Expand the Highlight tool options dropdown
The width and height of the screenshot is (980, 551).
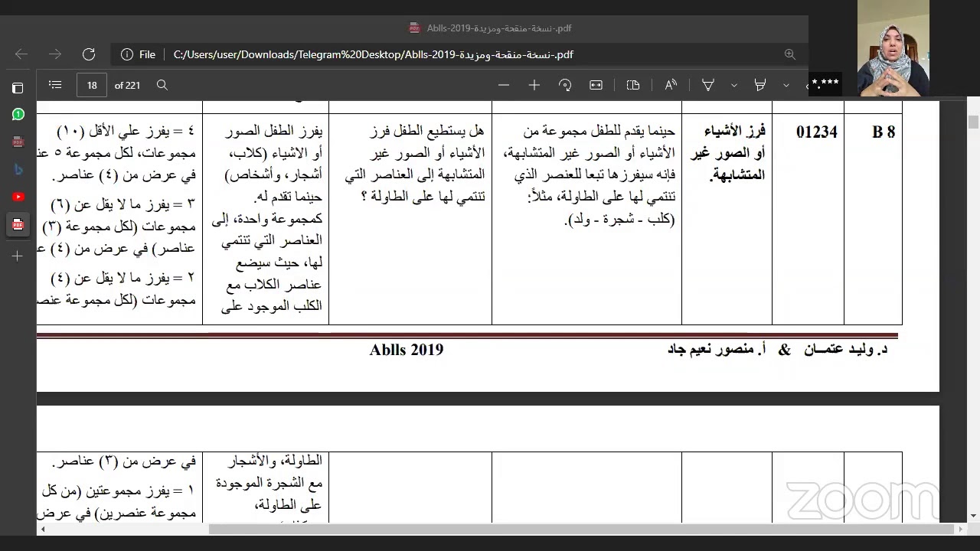tap(786, 85)
